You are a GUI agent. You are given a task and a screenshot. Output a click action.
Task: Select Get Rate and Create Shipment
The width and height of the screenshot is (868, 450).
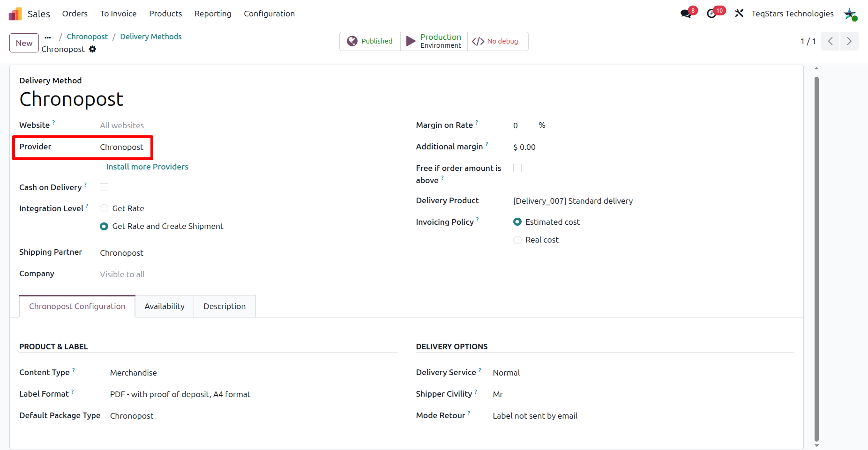[104, 226]
